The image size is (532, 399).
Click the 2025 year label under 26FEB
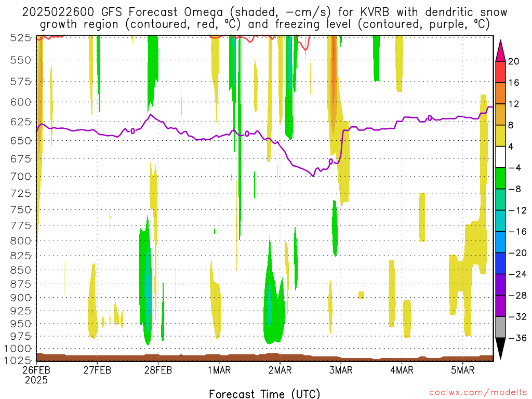(36, 380)
